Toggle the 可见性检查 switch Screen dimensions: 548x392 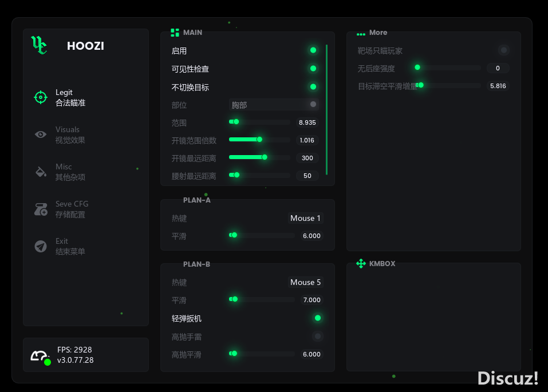pyautogui.click(x=313, y=69)
